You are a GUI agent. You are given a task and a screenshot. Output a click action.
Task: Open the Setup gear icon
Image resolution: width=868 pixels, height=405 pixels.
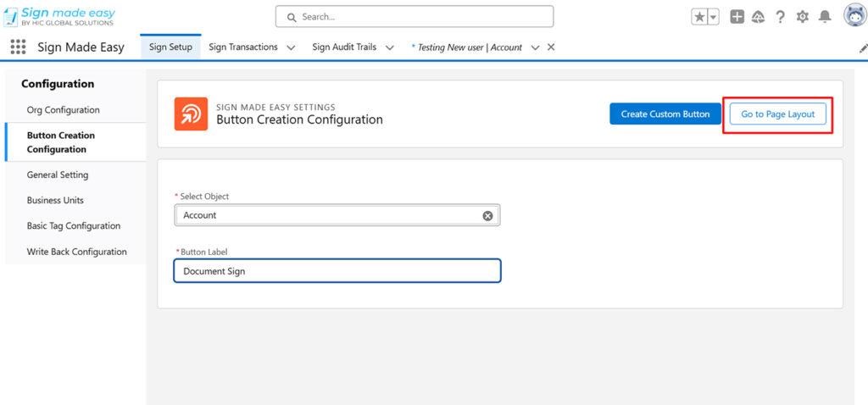[802, 17]
